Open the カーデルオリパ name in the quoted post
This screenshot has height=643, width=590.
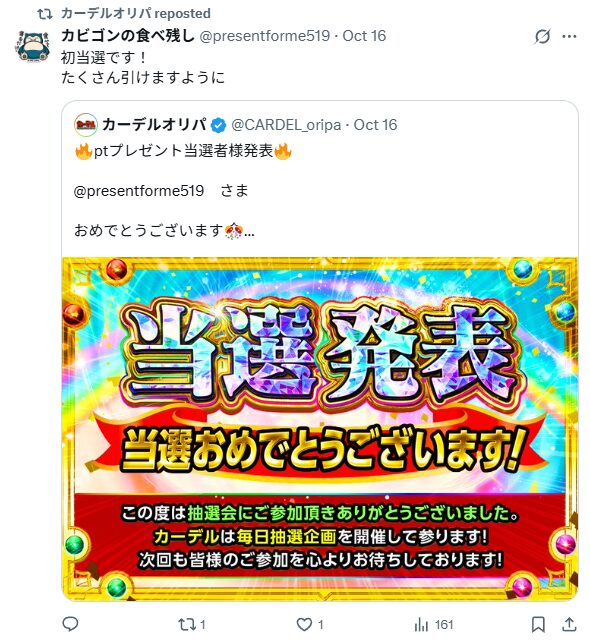coord(155,125)
